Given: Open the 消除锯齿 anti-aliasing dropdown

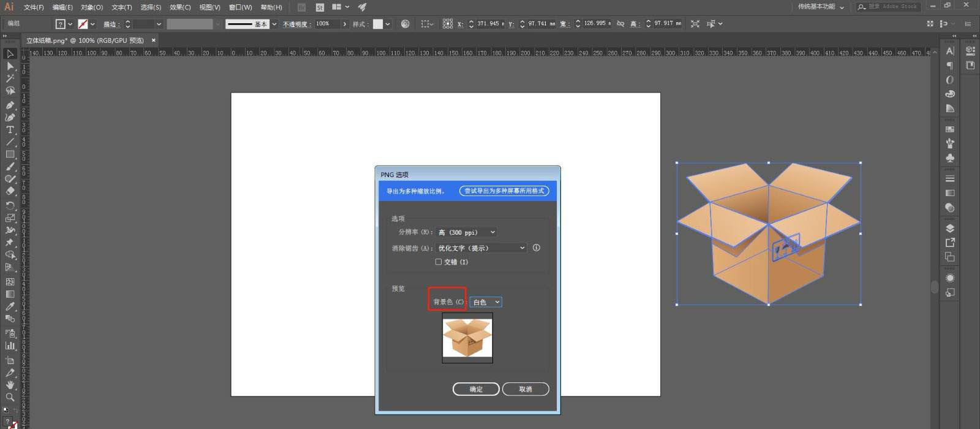Looking at the screenshot, I should [481, 248].
